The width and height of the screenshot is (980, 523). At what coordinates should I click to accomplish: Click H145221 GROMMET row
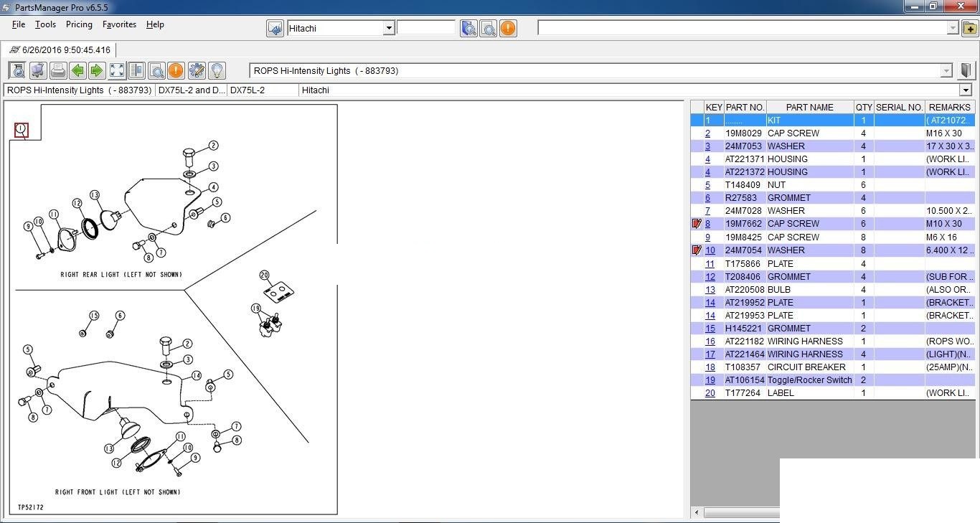[832, 329]
